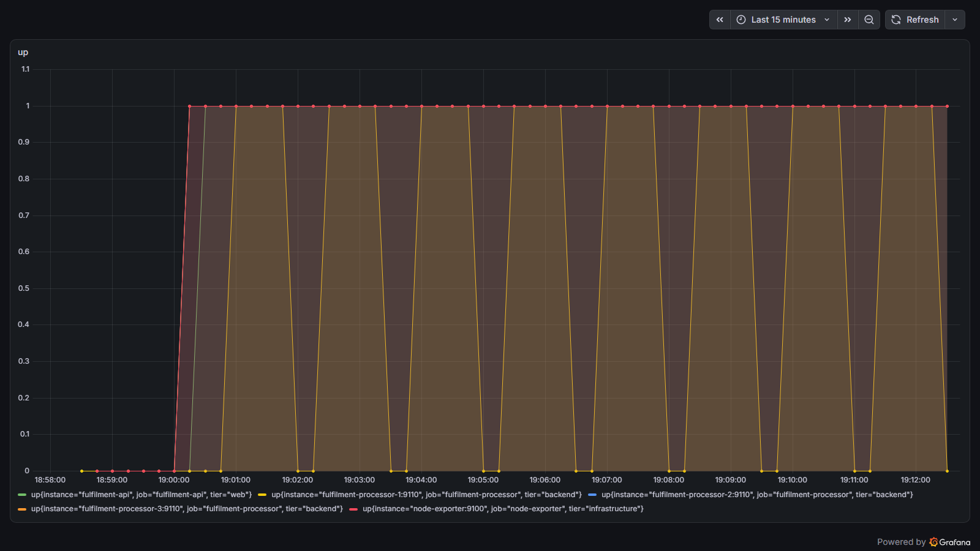Screen dimensions: 980x551
Task: Click the Refresh button
Action: [915, 20]
